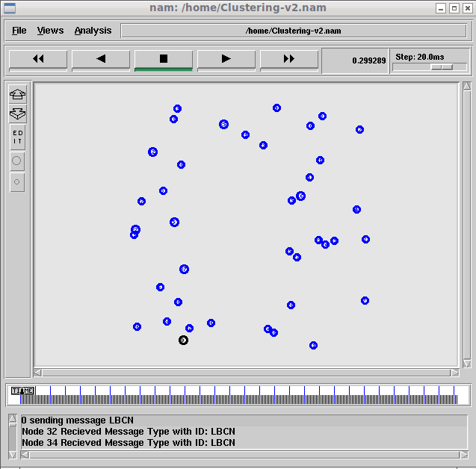Viewport: 476px width, 469px height.
Task: Click the TIME marker on the timeline
Action: [22, 391]
